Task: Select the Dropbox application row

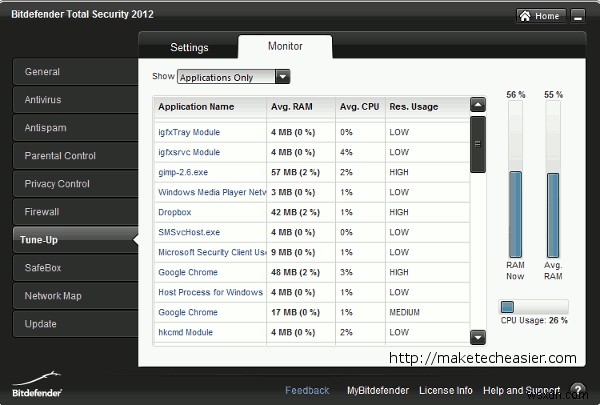Action: tap(312, 212)
